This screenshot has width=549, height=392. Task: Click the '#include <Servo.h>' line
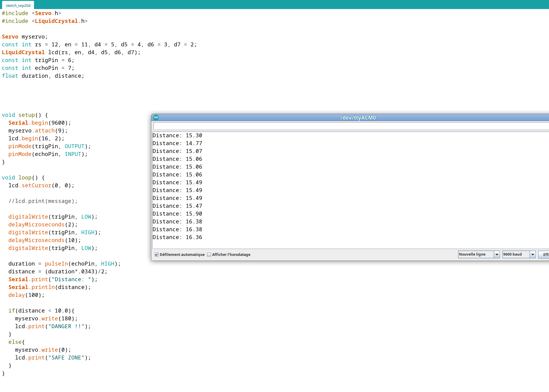click(32, 13)
